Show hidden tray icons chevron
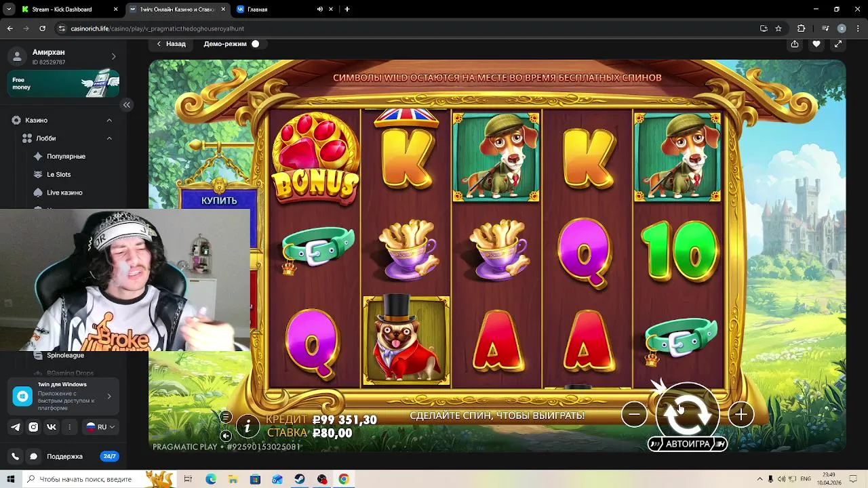The width and height of the screenshot is (868, 488). pos(759,479)
